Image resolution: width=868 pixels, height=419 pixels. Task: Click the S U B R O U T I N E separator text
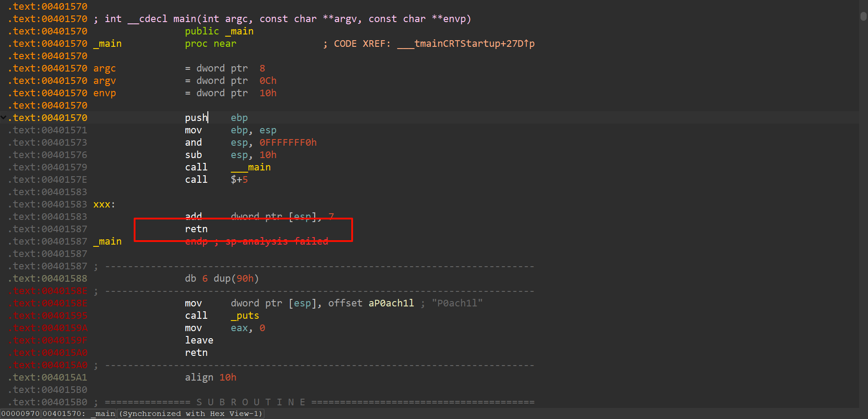click(x=251, y=402)
